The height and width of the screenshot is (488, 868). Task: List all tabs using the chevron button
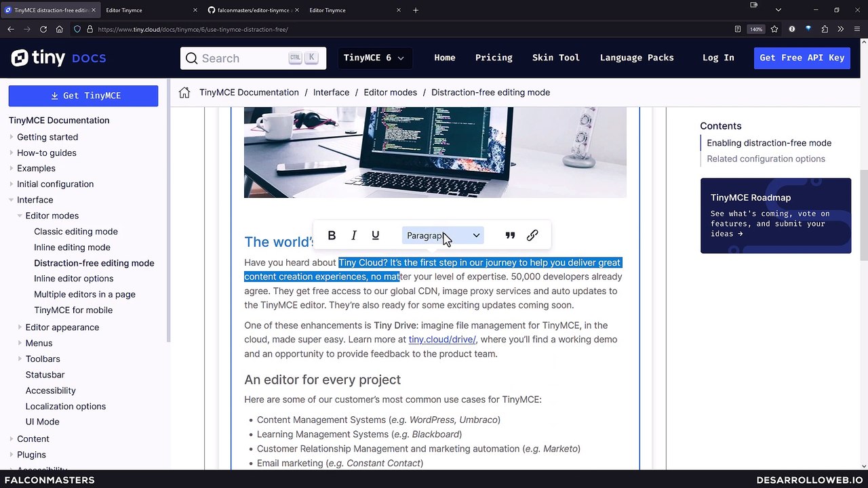(x=778, y=10)
